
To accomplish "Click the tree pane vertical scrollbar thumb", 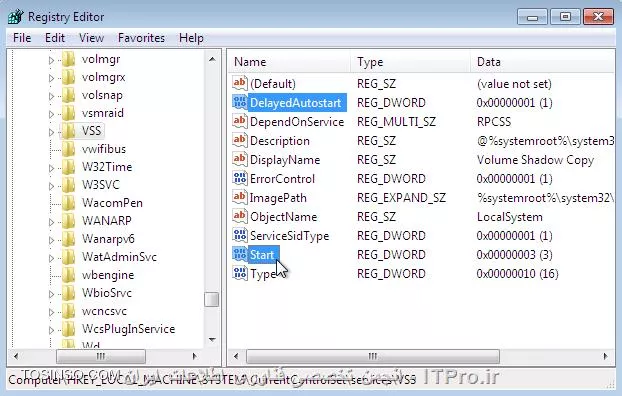I will click(212, 300).
